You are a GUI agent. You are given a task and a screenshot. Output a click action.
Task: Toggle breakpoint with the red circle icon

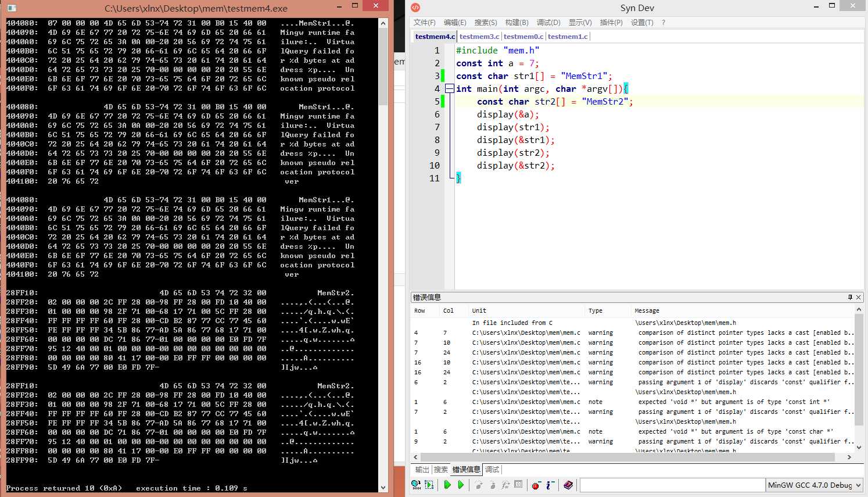(536, 485)
